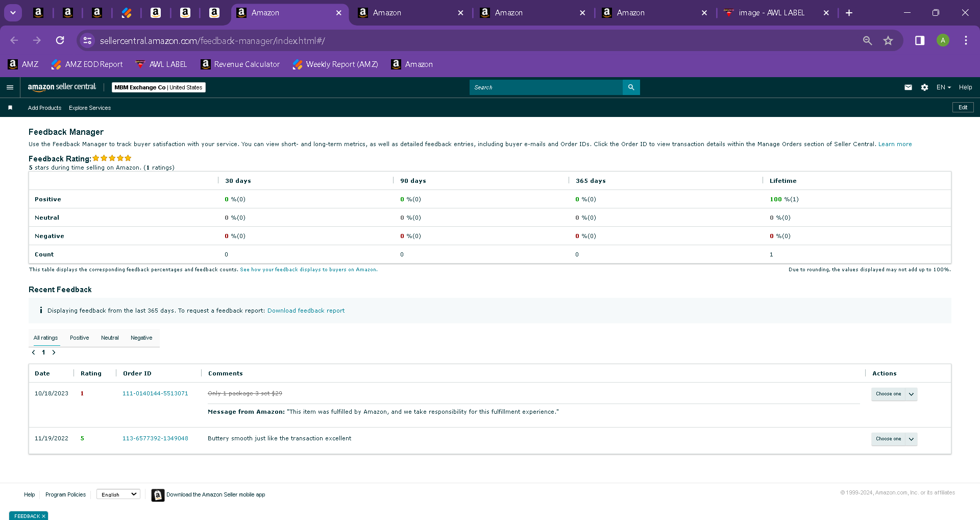
Task: Open the Learn more link
Action: tap(895, 144)
